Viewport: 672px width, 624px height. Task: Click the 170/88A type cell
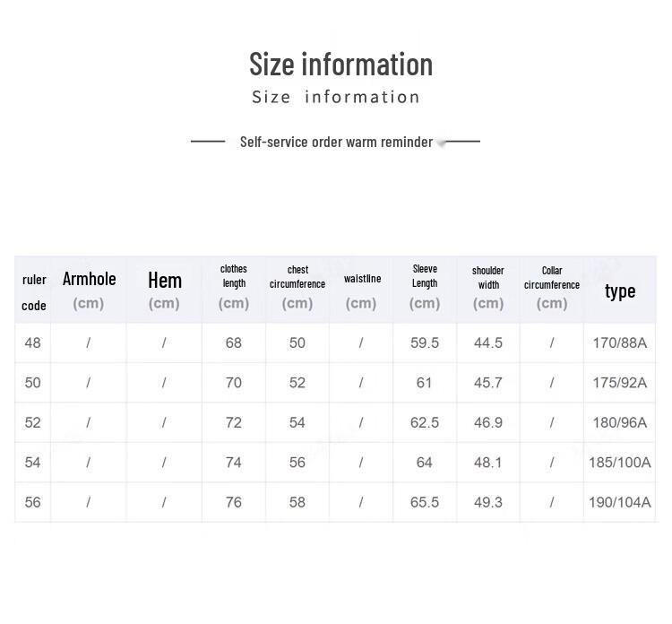point(619,342)
